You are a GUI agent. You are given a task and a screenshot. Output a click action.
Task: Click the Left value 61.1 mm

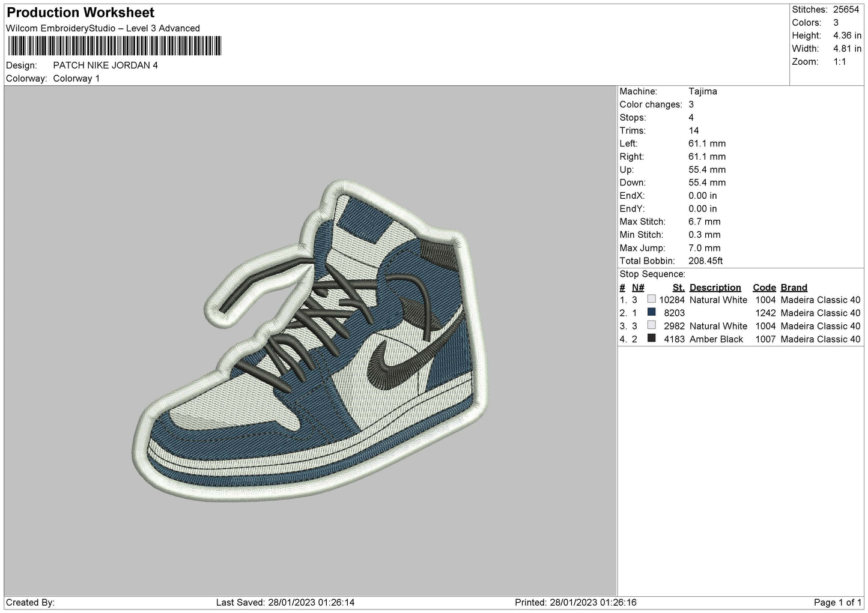point(707,144)
